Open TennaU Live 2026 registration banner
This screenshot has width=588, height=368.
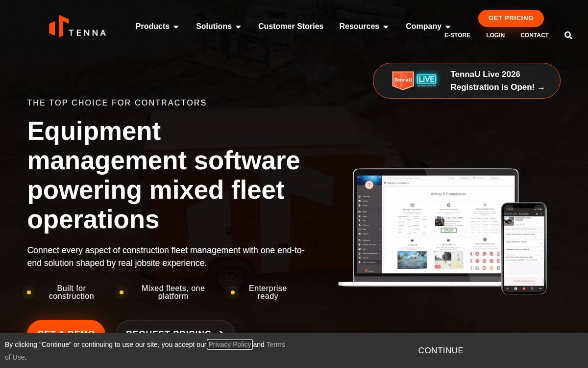[466, 80]
